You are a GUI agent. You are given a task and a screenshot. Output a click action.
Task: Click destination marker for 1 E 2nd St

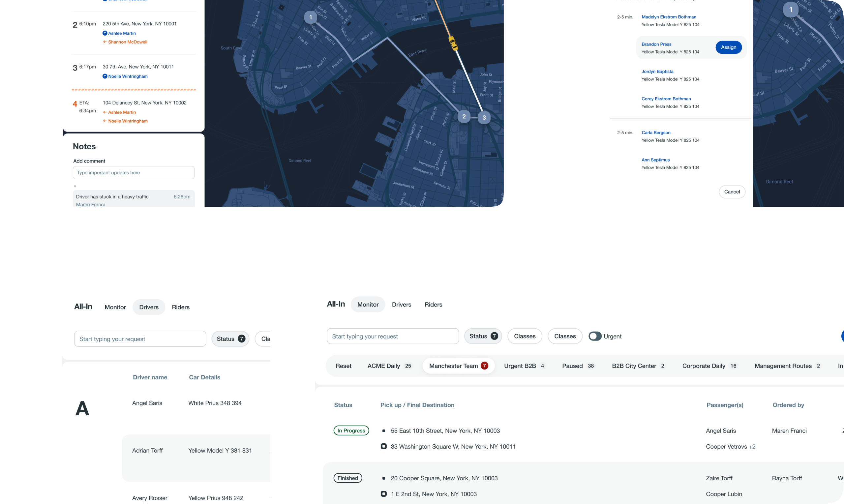383,494
